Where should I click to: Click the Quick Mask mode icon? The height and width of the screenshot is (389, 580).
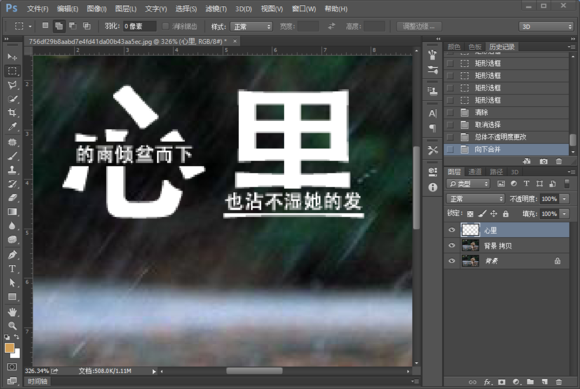tap(12, 367)
